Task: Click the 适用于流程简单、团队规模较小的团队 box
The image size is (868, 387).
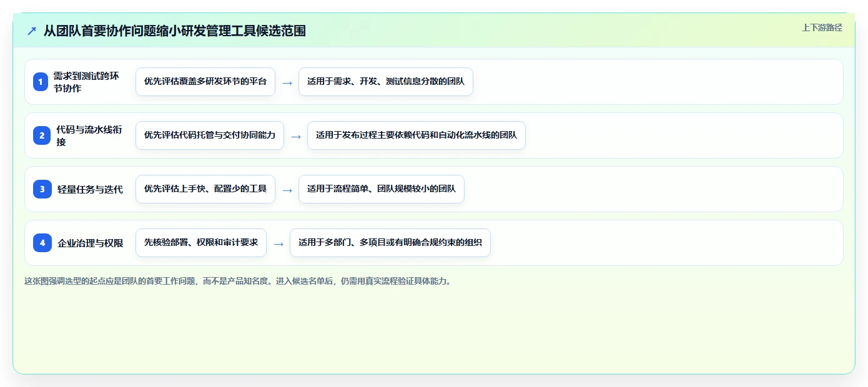Action: (x=382, y=189)
